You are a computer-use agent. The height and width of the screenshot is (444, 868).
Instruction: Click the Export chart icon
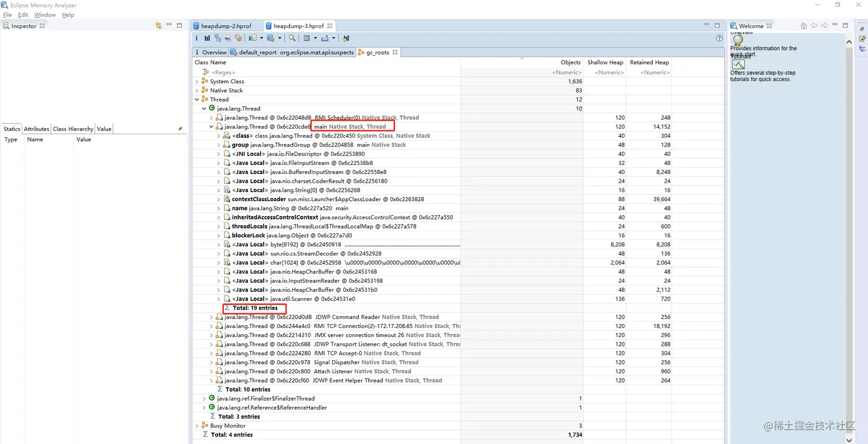(x=325, y=38)
